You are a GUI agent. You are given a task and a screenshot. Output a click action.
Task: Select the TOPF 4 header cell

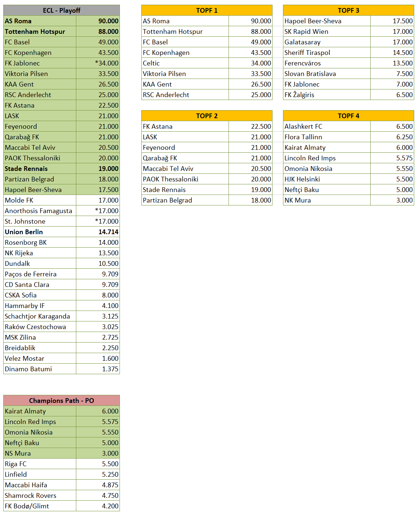tap(348, 116)
